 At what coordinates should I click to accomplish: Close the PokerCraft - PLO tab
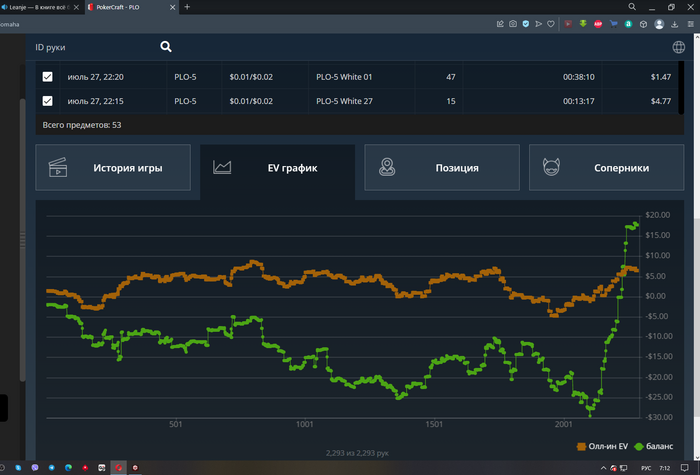point(172,7)
